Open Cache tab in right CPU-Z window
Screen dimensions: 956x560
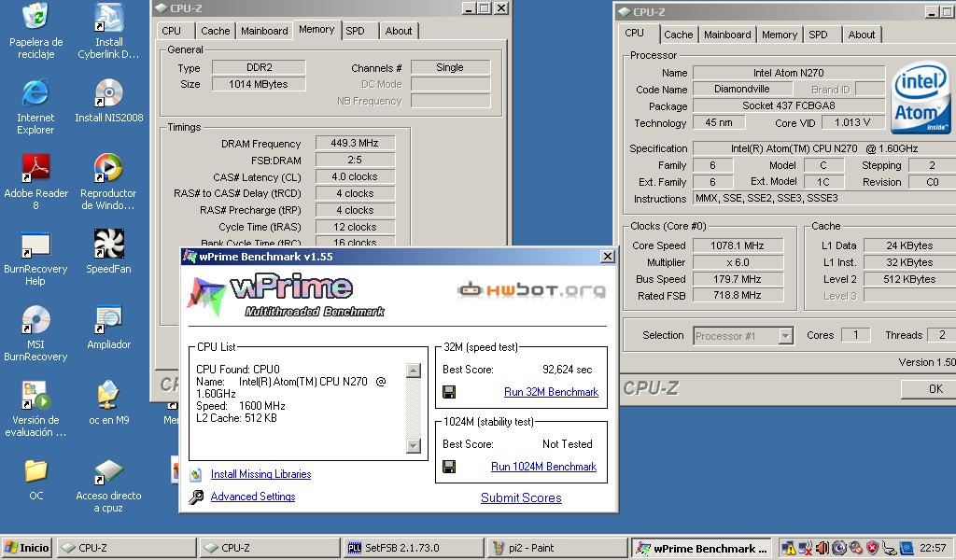pyautogui.click(x=678, y=35)
